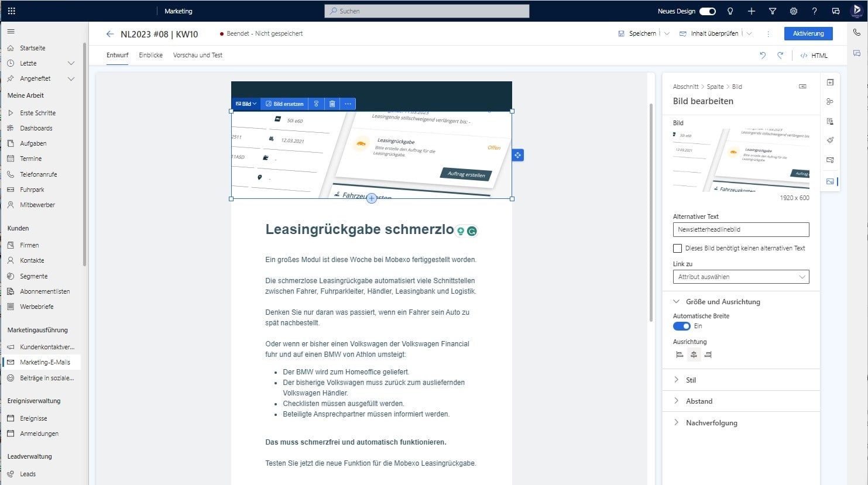Collapse the Größe und Ausrichtung section

pyautogui.click(x=677, y=301)
